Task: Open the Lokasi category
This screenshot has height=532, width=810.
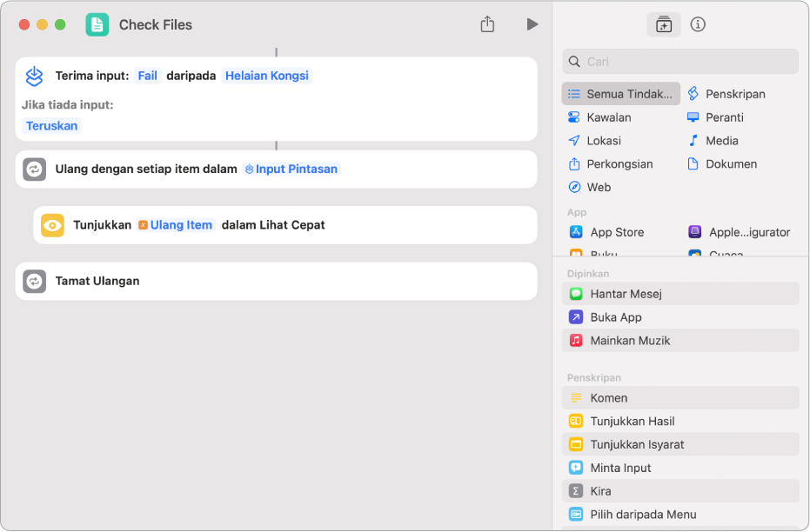Action: [x=594, y=140]
